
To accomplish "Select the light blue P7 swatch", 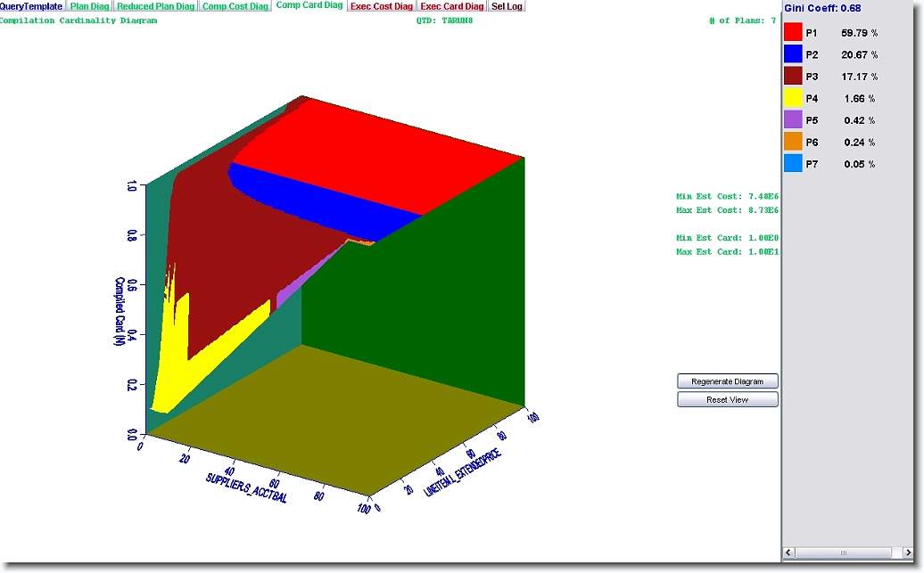I will [793, 164].
